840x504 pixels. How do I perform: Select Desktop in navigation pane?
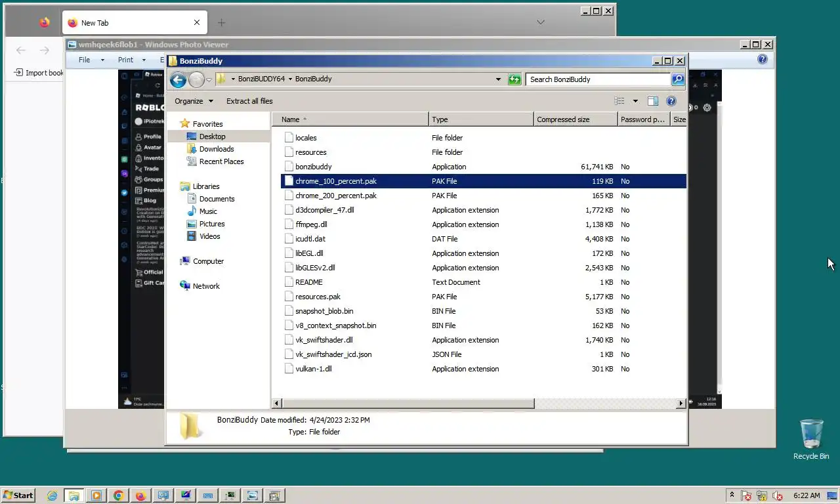point(212,136)
